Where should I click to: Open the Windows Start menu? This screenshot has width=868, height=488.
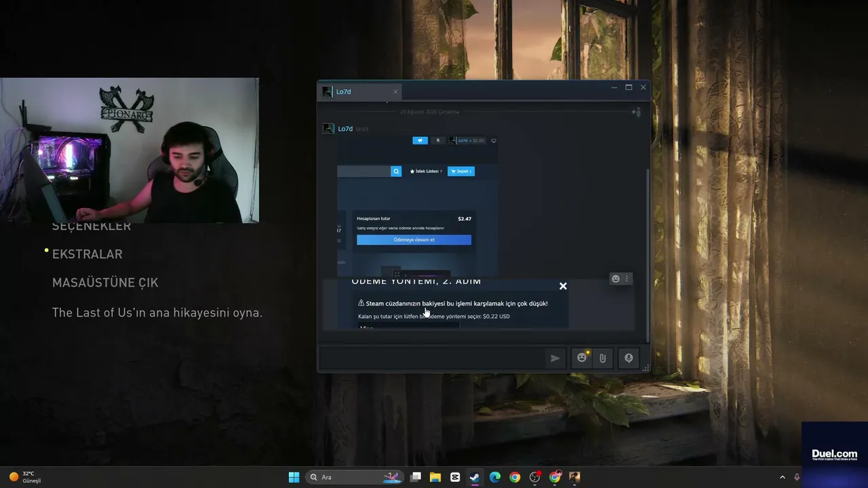294,477
